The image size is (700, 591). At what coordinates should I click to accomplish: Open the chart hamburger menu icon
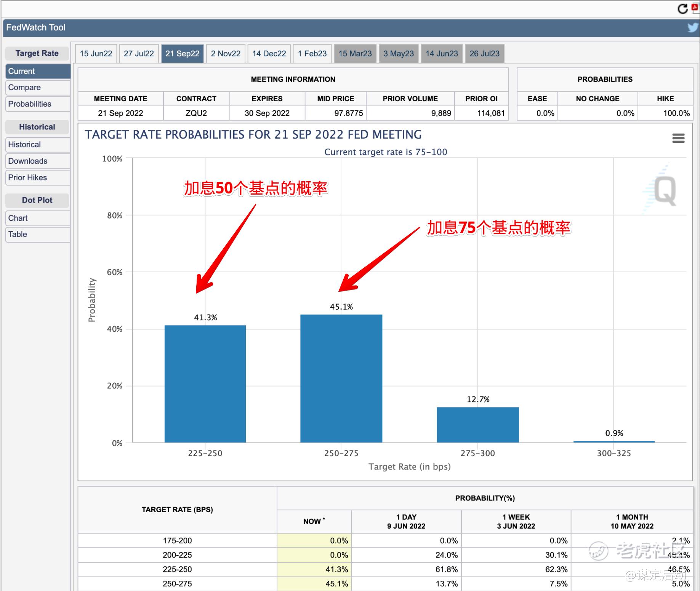pyautogui.click(x=678, y=138)
